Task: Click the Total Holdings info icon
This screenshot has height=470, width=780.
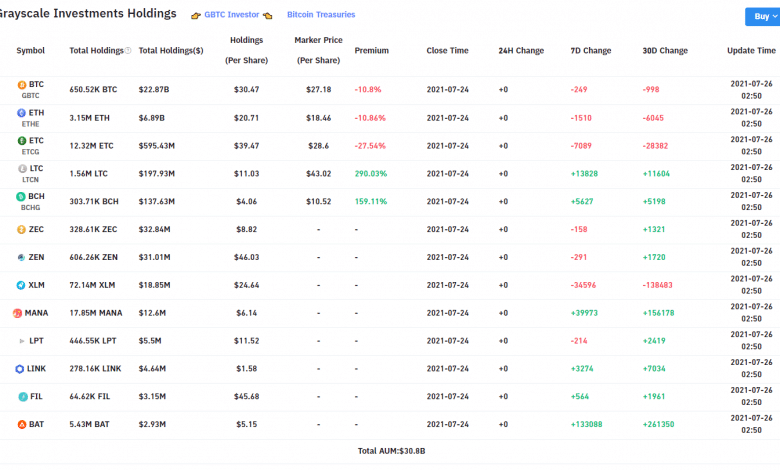Action: pos(129,50)
